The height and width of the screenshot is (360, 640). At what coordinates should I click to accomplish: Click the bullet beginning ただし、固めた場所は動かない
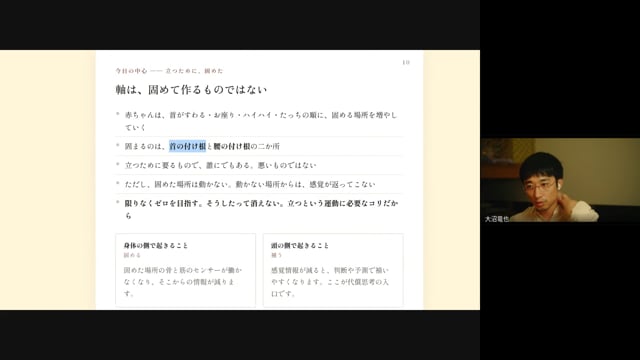click(250, 184)
